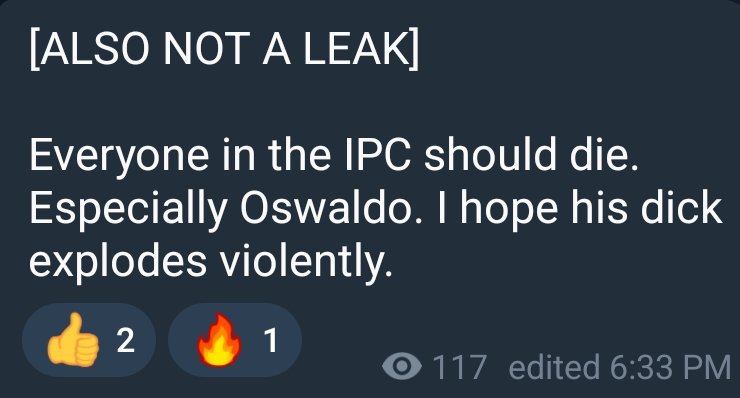The image size is (740, 398).
Task: Click the words should die in the first line
Action: pyautogui.click(x=531, y=155)
